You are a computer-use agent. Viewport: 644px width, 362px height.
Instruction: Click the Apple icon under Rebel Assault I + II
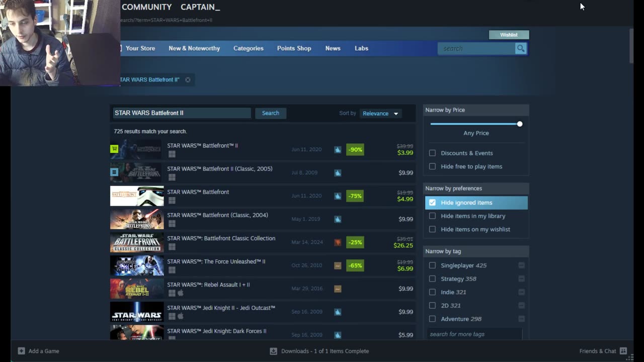point(180,293)
